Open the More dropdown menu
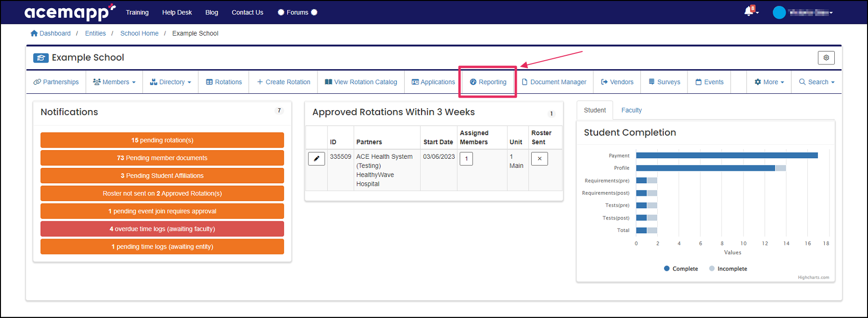The image size is (868, 318). coord(769,82)
